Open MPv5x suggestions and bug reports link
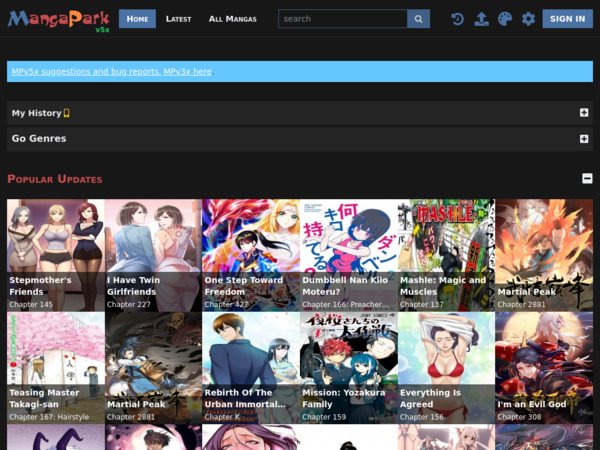This screenshot has width=600, height=450. pyautogui.click(x=86, y=72)
